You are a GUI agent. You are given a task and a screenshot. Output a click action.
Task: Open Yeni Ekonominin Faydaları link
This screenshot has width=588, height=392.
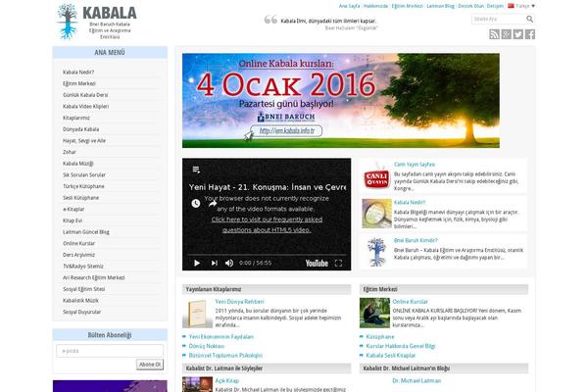[x=221, y=337]
